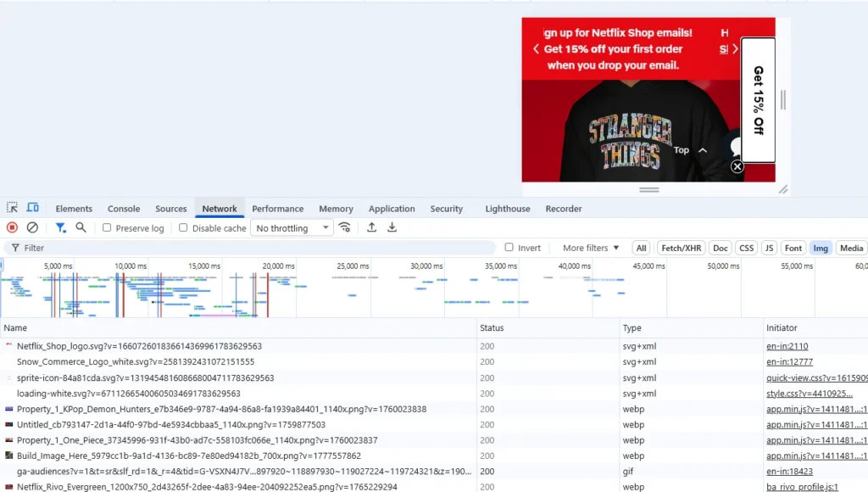Open the No throttling dropdown

(x=292, y=227)
